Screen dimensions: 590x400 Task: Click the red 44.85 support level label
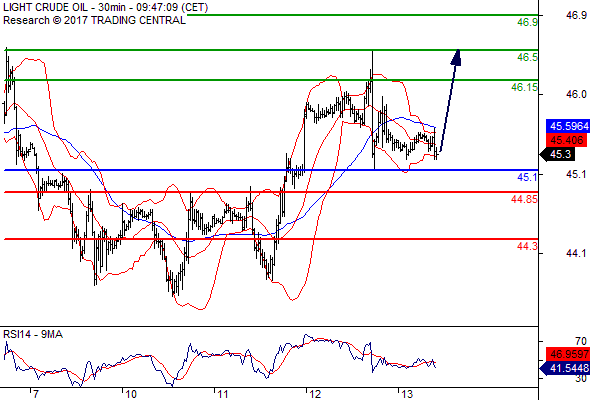click(524, 199)
